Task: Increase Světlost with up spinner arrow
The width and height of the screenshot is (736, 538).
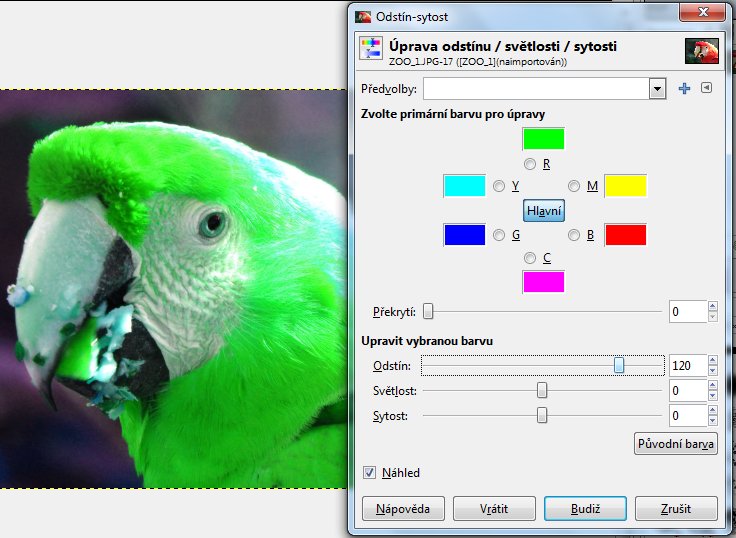Action: [x=713, y=385]
